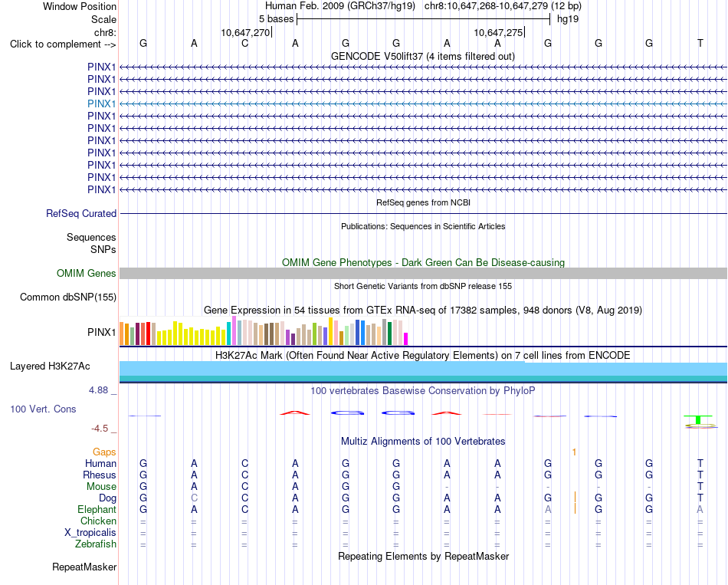Click the GENCODE V50lift37 track title
The image size is (728, 585).
(x=422, y=56)
